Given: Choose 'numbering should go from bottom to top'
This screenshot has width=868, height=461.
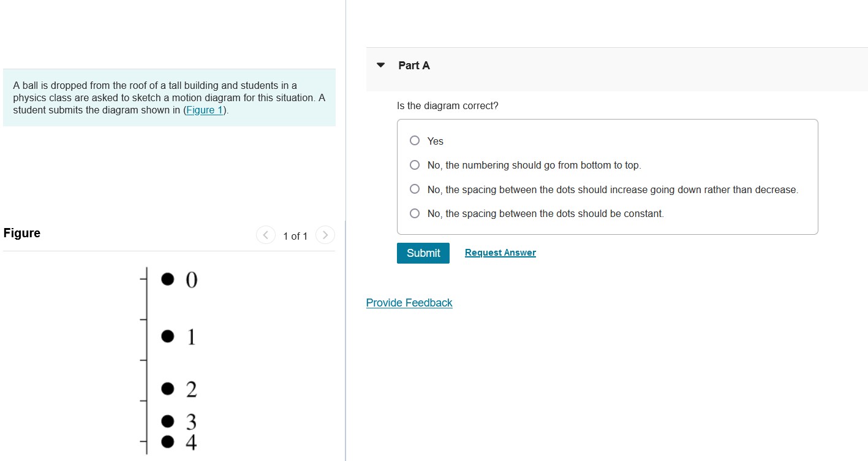Looking at the screenshot, I should [415, 165].
